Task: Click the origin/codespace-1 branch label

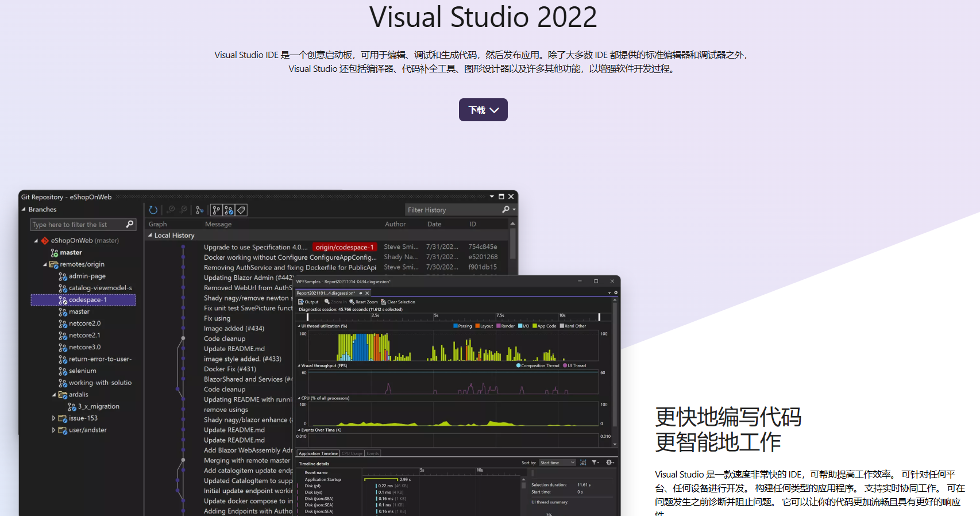Action: 345,248
